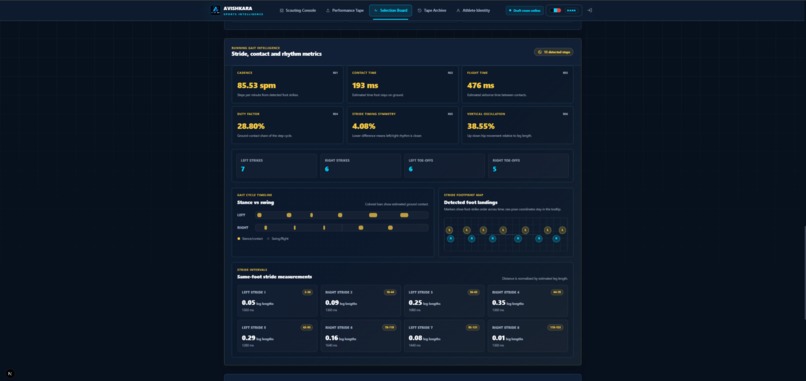This screenshot has width=806, height=381.
Task: Click the Stride Timing Symmetry 4.08% card
Action: point(402,125)
